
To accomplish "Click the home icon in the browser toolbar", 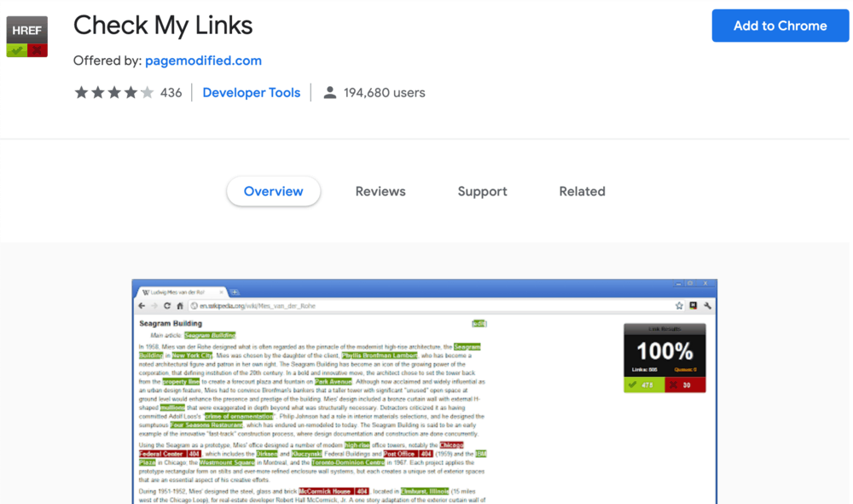I will [180, 307].
